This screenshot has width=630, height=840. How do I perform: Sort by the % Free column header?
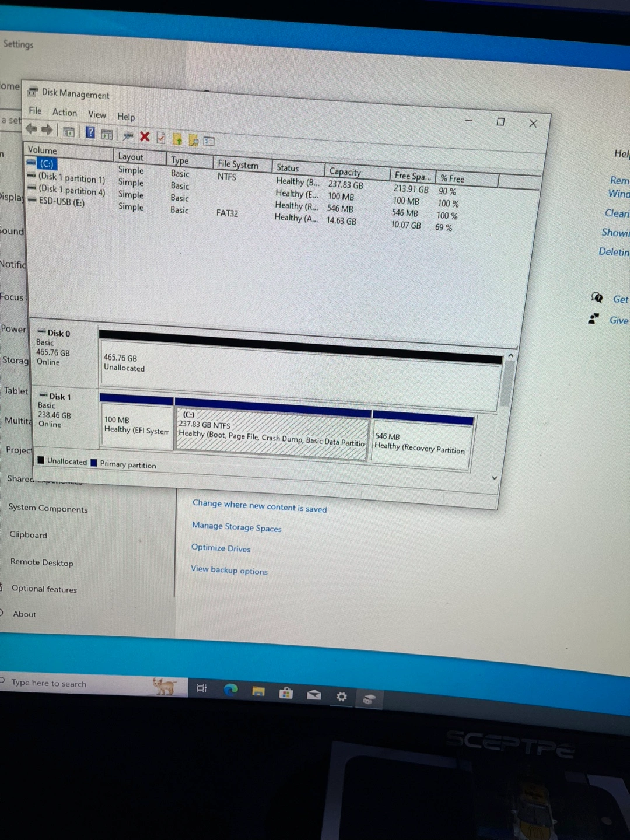coord(467,179)
